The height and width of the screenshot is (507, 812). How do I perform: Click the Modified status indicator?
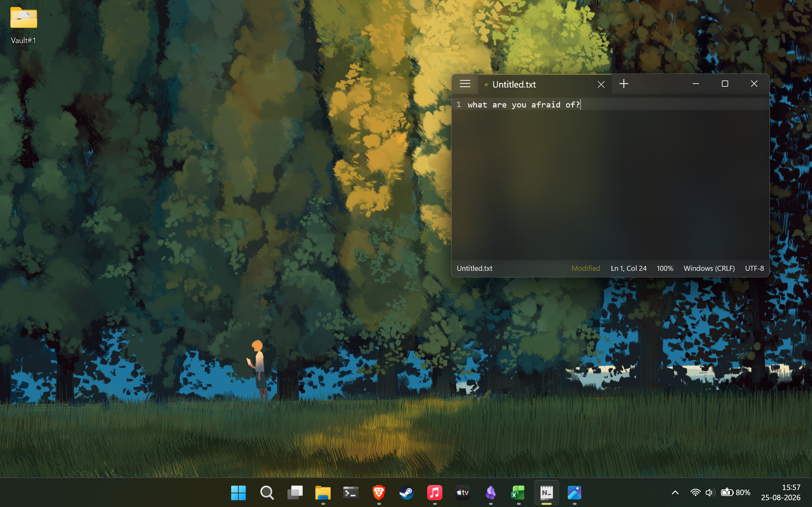[586, 268]
